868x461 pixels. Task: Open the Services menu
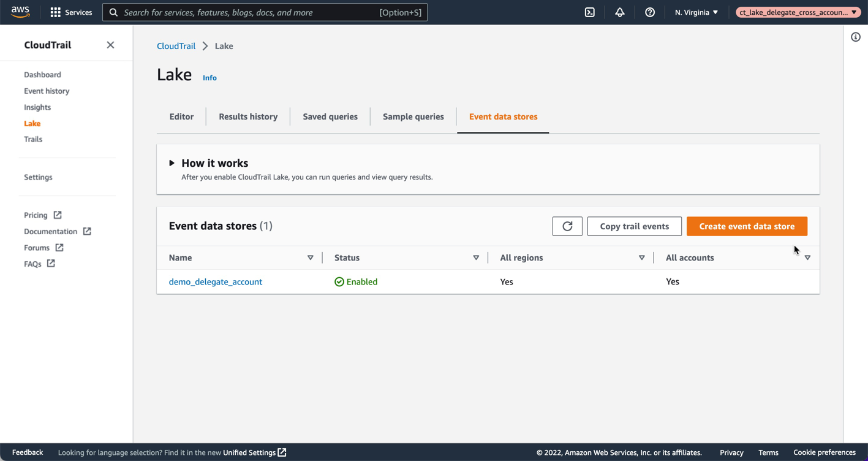pyautogui.click(x=71, y=12)
